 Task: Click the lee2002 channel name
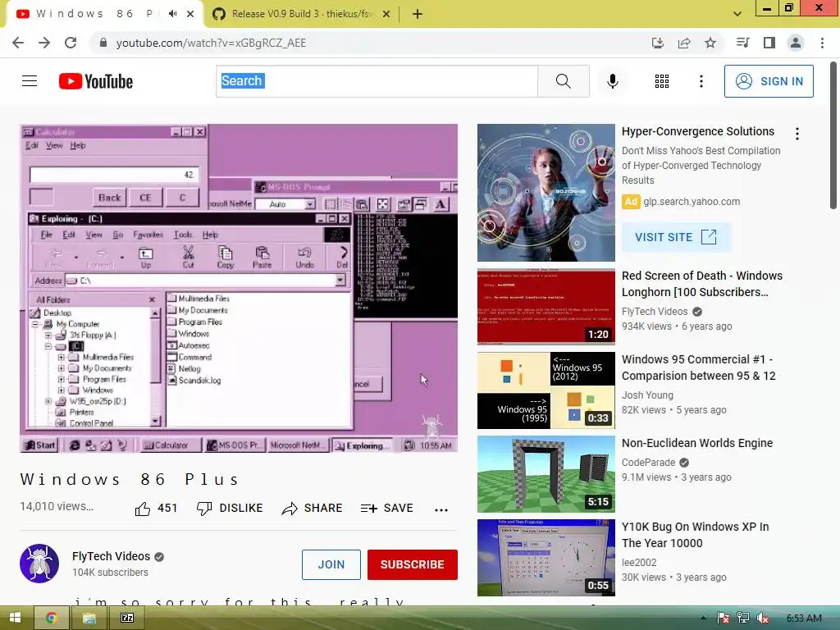(x=638, y=563)
